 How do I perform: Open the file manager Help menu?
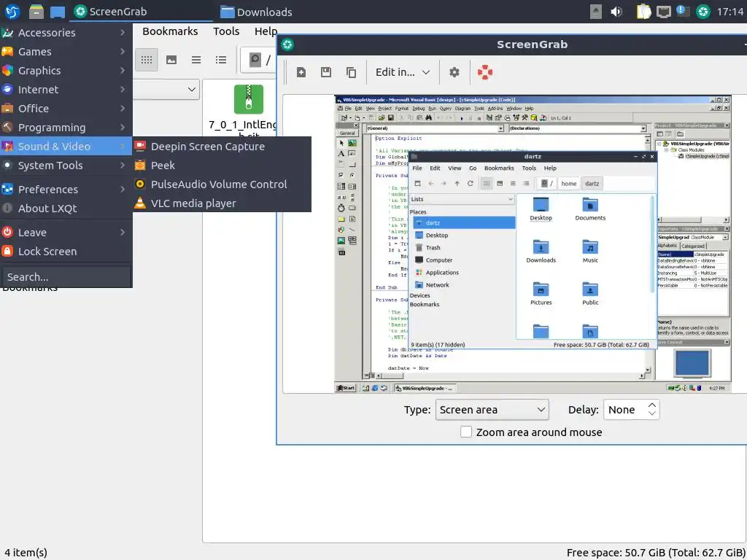click(266, 31)
